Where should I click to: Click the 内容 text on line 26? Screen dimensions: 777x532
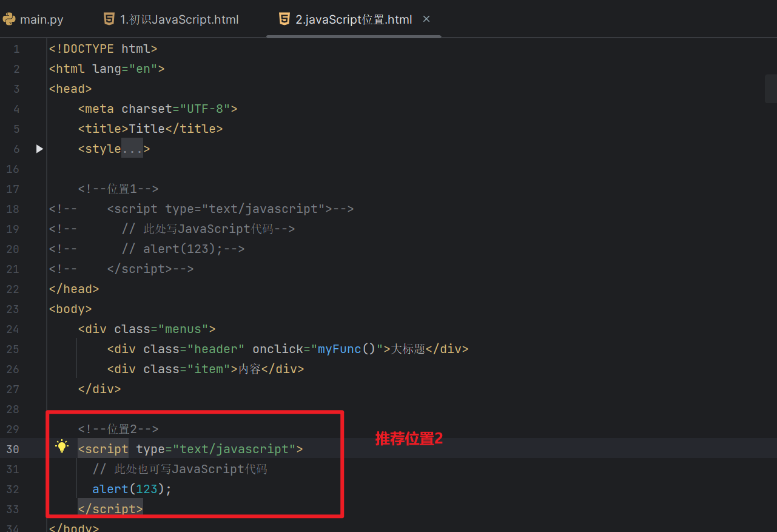[x=249, y=369]
